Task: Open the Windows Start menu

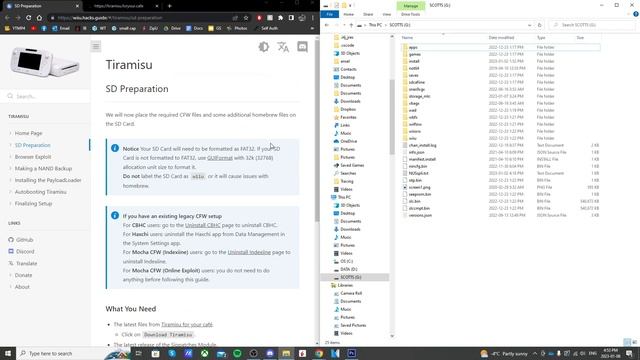Action: (8, 353)
